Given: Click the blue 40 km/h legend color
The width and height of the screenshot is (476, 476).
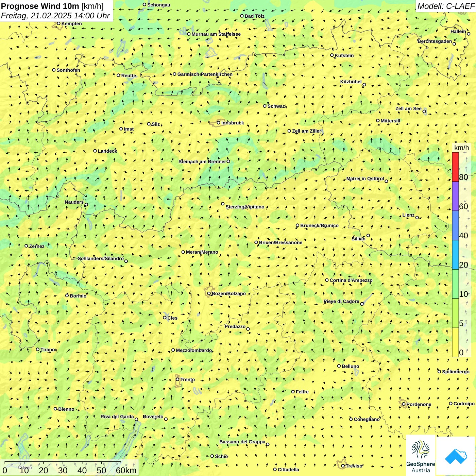Looking at the screenshot, I should tap(455, 225).
